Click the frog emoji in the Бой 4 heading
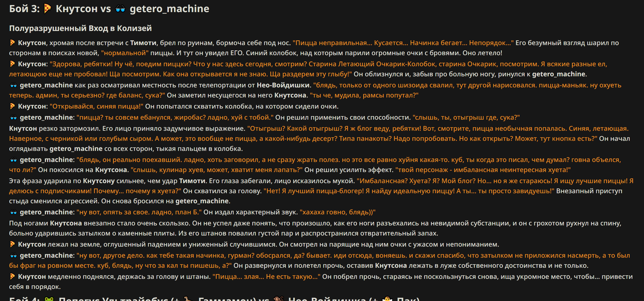 click(x=49, y=299)
